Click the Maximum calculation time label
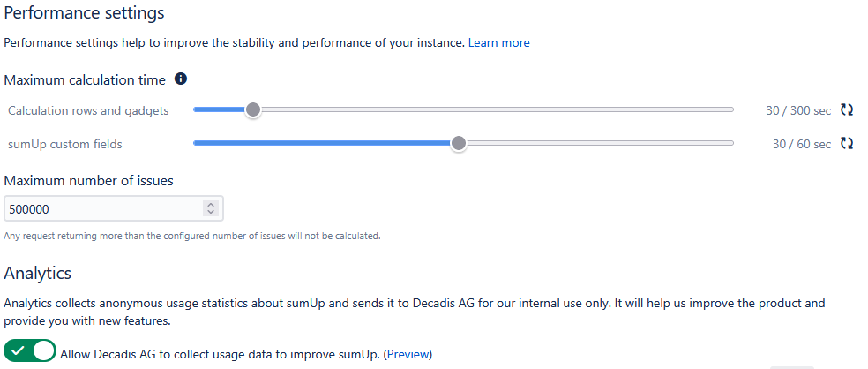Image resolution: width=868 pixels, height=369 pixels. [85, 80]
